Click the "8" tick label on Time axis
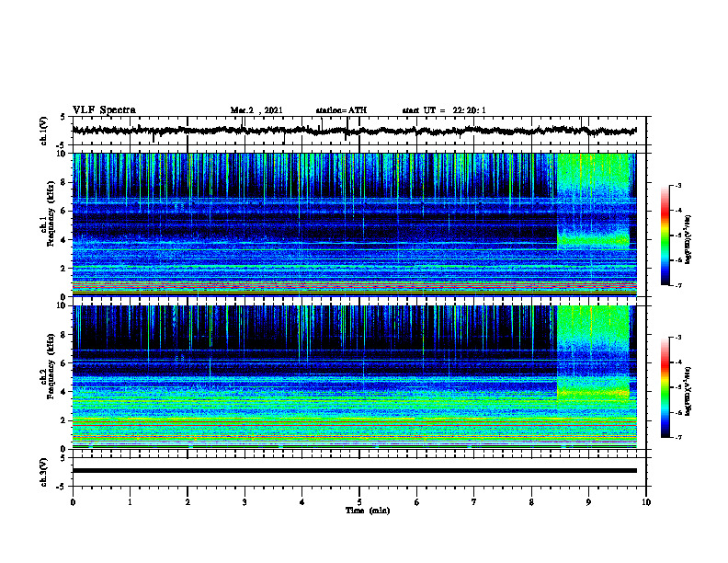 [x=531, y=502]
